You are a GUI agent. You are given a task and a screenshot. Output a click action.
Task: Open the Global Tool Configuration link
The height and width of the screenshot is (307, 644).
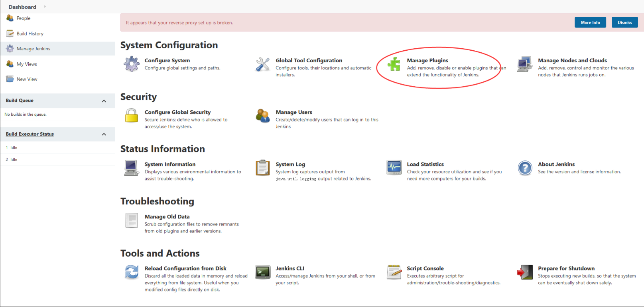coord(309,60)
